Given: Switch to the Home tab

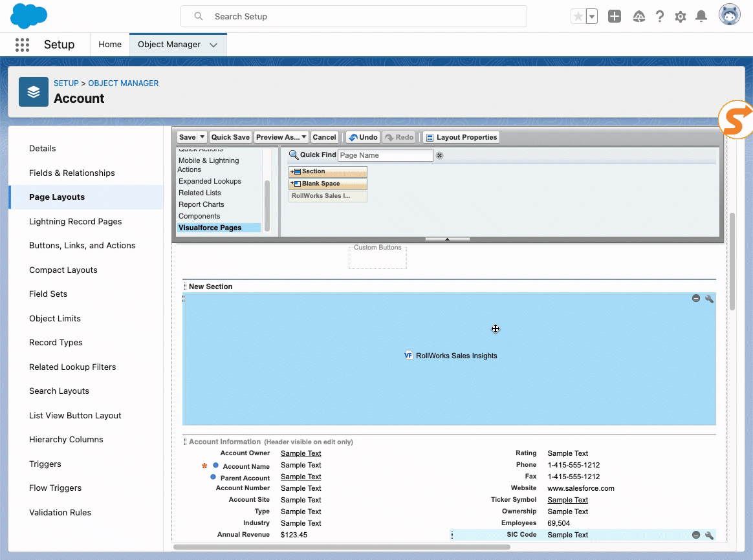Looking at the screenshot, I should coord(110,45).
